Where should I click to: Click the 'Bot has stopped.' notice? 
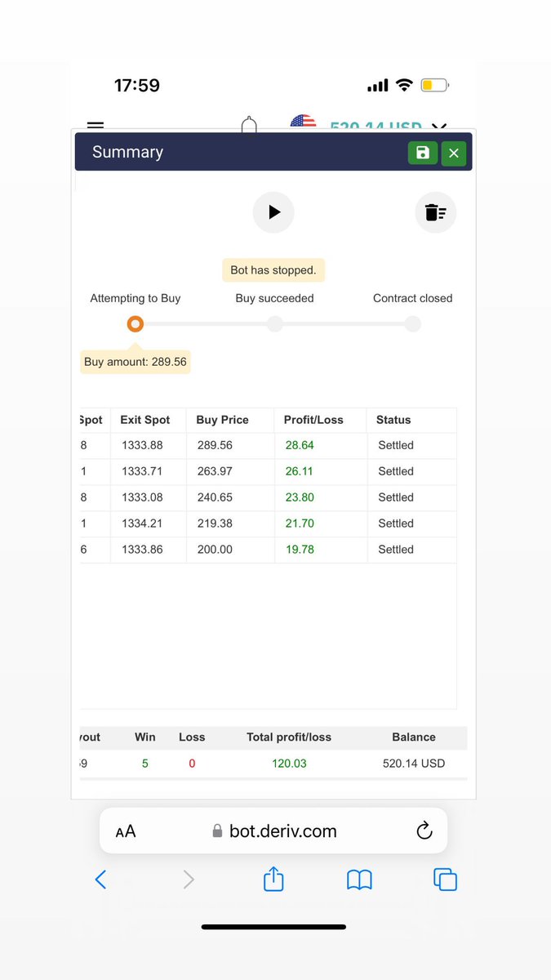click(273, 270)
